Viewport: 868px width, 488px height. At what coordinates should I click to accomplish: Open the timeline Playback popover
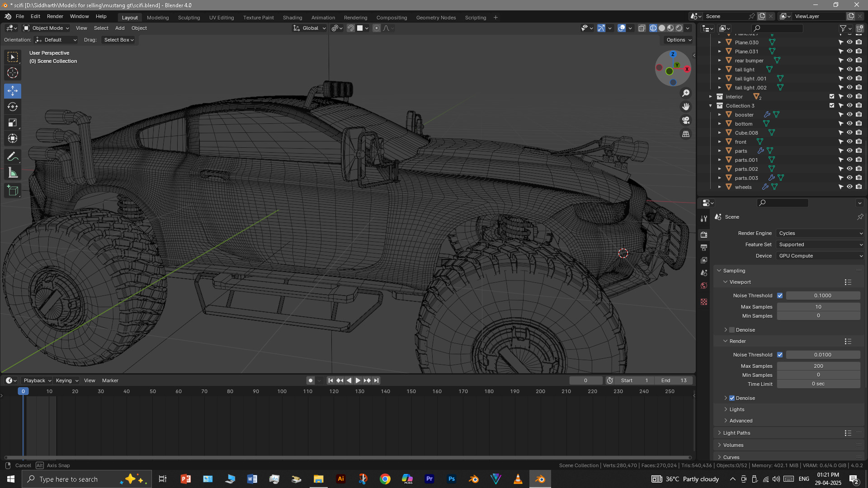[37, 380]
